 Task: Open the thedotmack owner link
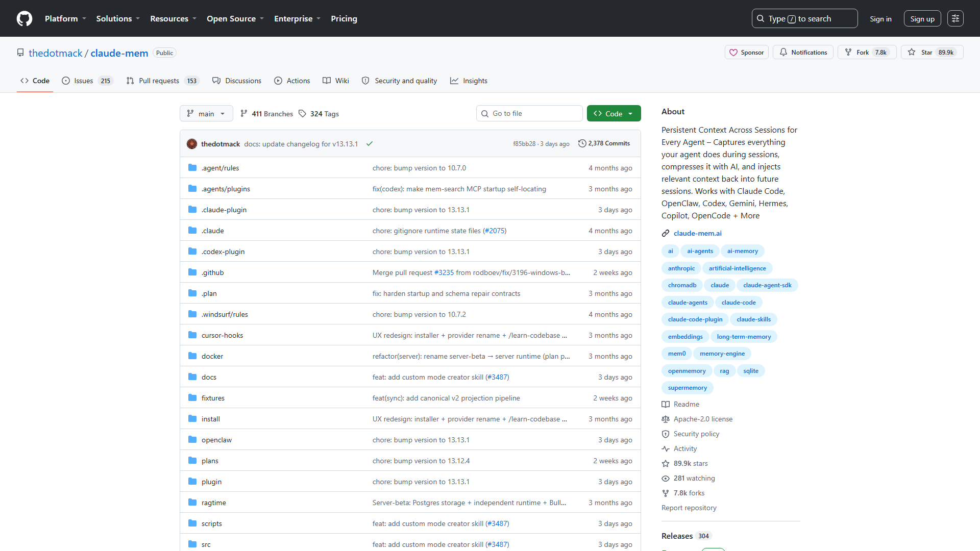click(55, 53)
